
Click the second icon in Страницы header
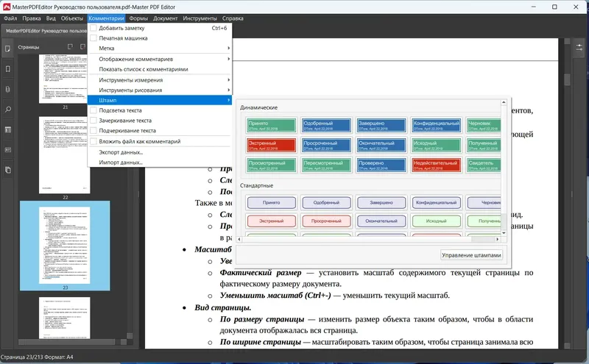tap(82, 46)
